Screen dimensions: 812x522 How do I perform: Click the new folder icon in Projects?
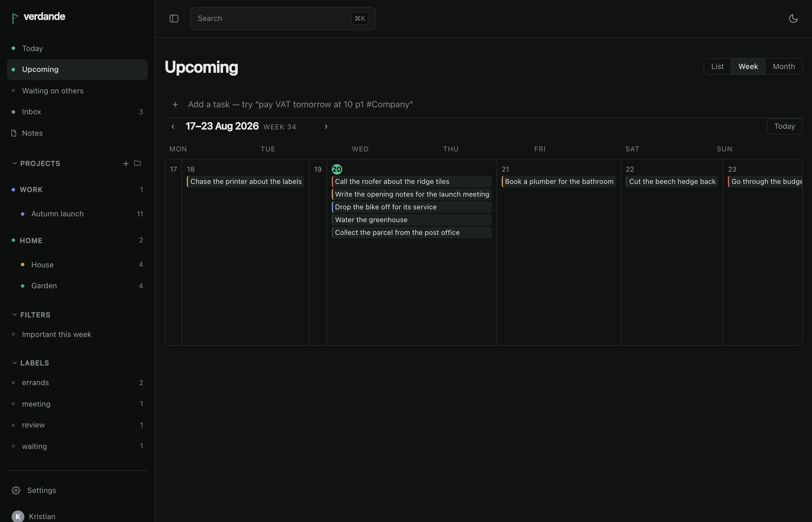[137, 163]
